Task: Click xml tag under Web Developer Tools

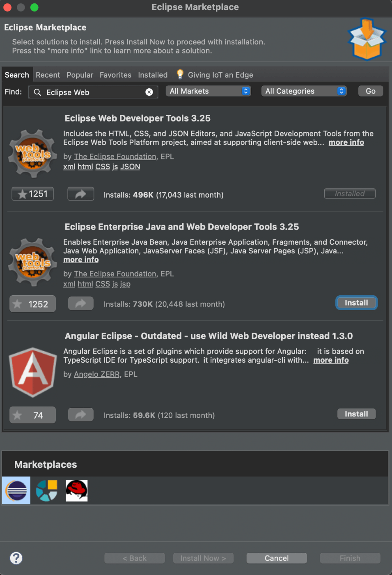Action: 69,167
